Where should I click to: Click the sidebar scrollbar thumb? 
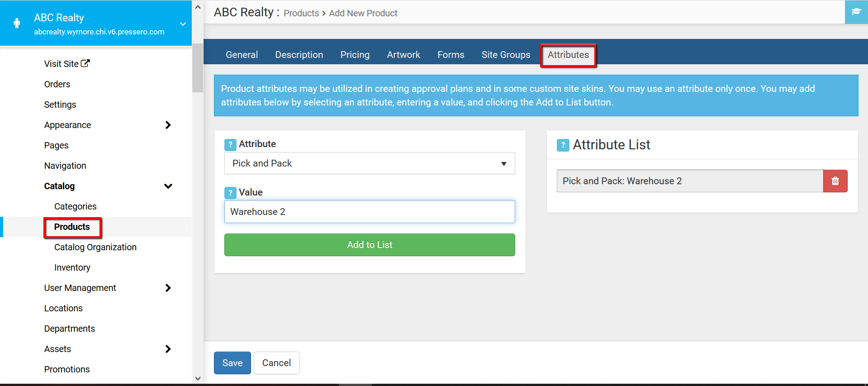(198, 68)
